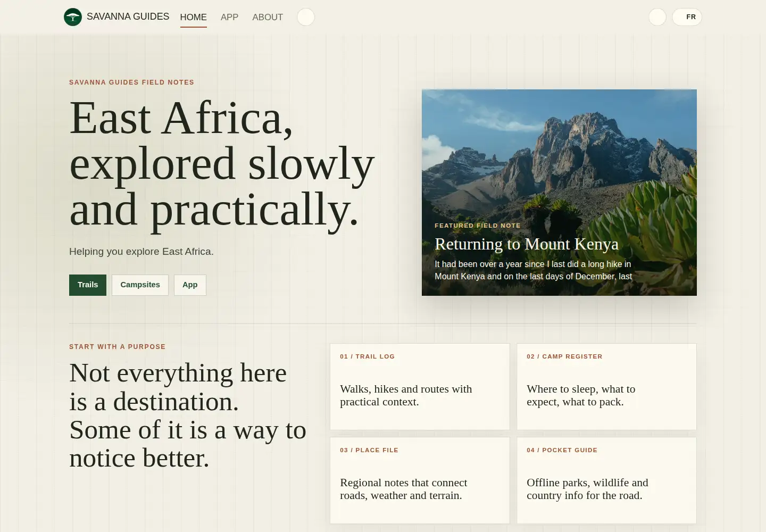The width and height of the screenshot is (766, 532).
Task: Click the Savanna Guides tree logo
Action: (73, 17)
